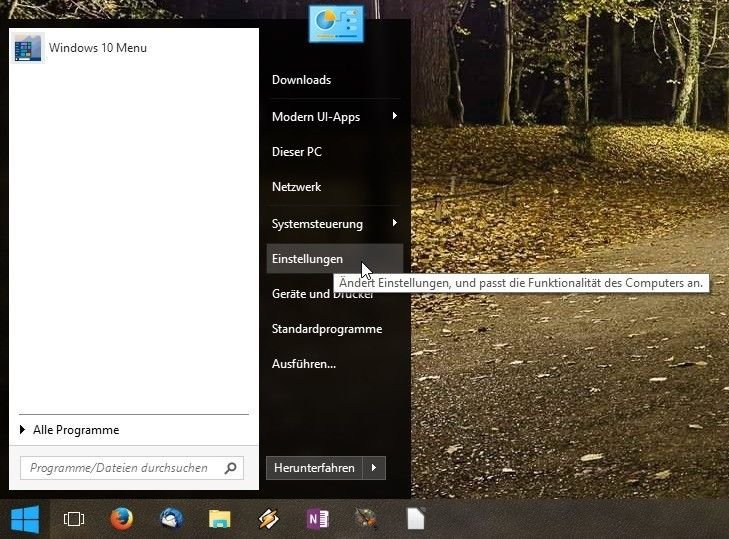Open the blank document taskbar icon
The image size is (729, 539).
[416, 519]
